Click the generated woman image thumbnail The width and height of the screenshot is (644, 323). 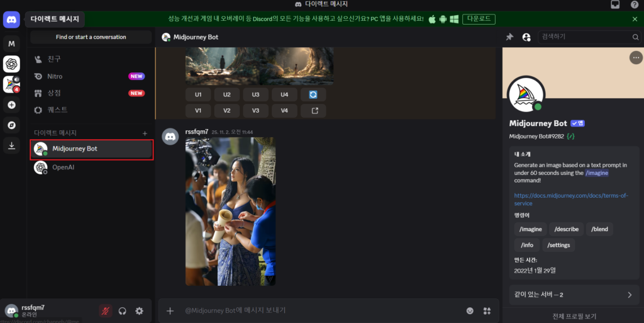point(230,211)
